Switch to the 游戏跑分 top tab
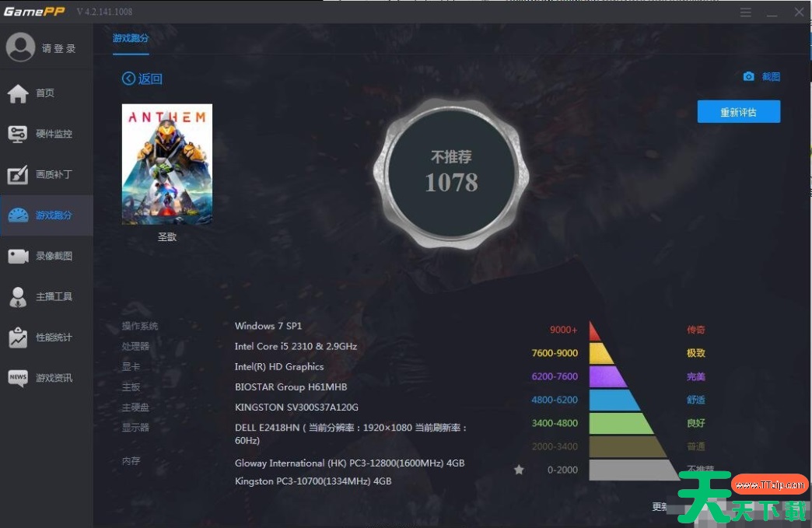The width and height of the screenshot is (812, 528). point(131,38)
